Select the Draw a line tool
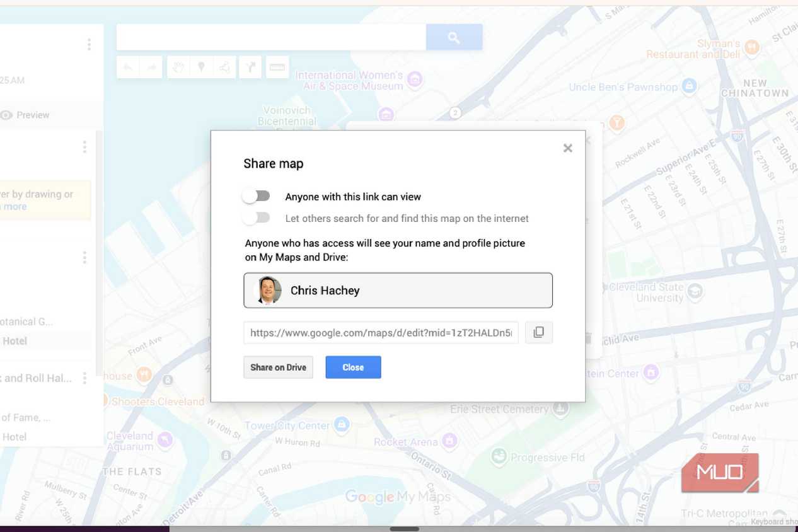This screenshot has width=798, height=532. pos(224,67)
